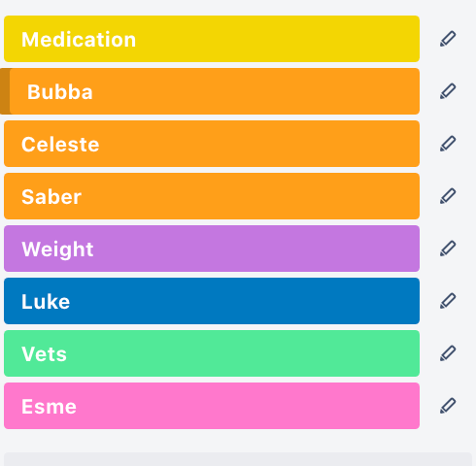Open edit pencil for Celeste label

pyautogui.click(x=448, y=144)
